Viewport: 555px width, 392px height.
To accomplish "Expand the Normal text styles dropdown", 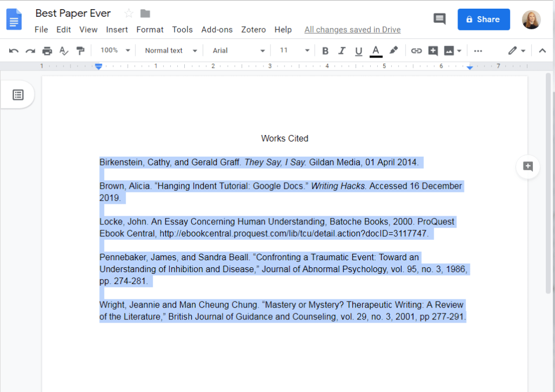I will (171, 50).
